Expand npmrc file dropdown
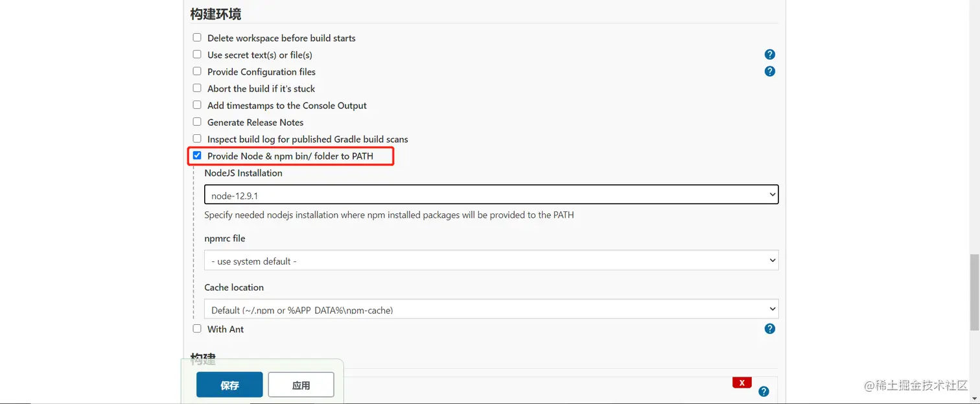The width and height of the screenshot is (980, 404). [x=491, y=261]
